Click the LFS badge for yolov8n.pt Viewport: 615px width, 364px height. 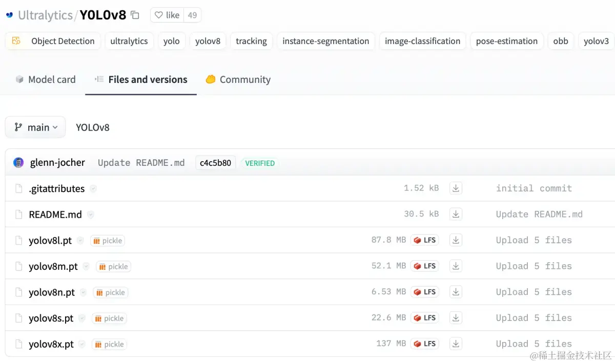(424, 292)
